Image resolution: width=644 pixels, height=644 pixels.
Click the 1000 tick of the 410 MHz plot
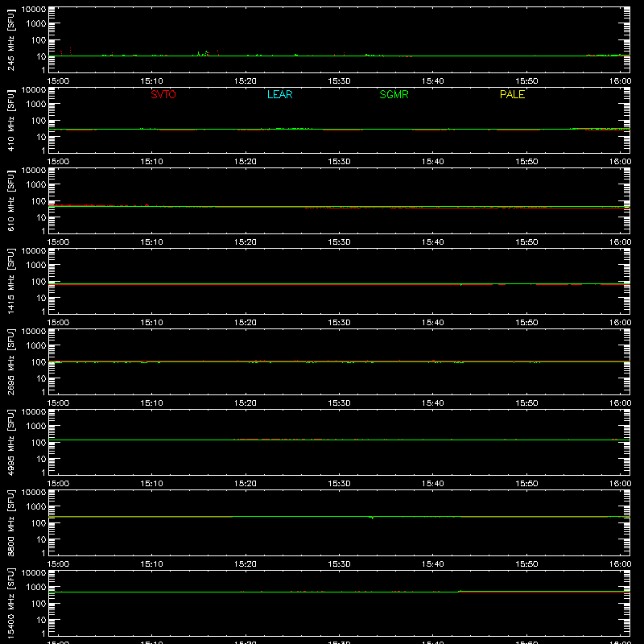point(36,105)
